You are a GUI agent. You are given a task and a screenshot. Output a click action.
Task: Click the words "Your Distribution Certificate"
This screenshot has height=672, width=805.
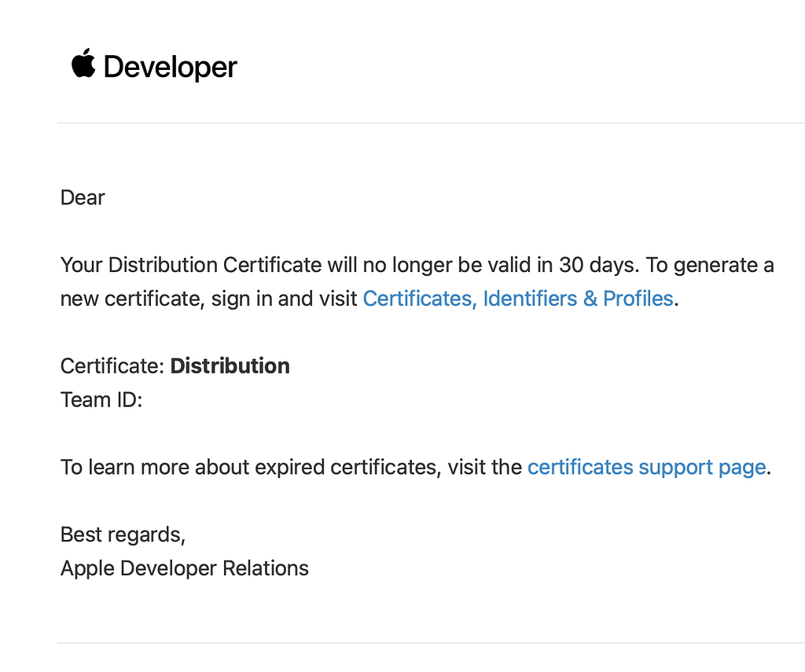[x=191, y=265]
